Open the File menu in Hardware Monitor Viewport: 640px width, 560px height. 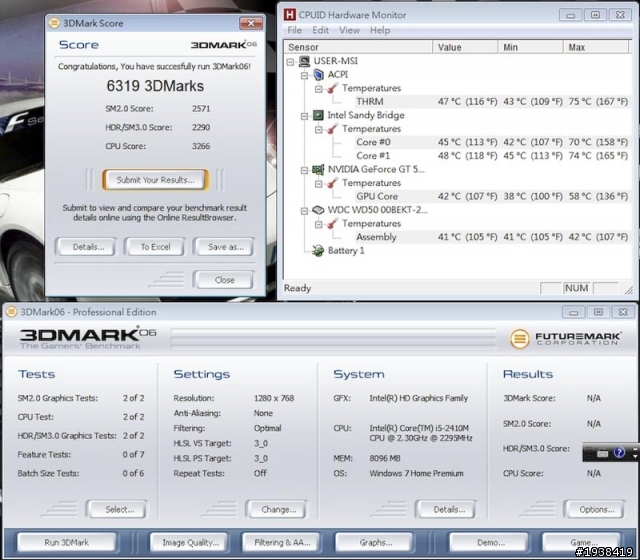tap(294, 30)
